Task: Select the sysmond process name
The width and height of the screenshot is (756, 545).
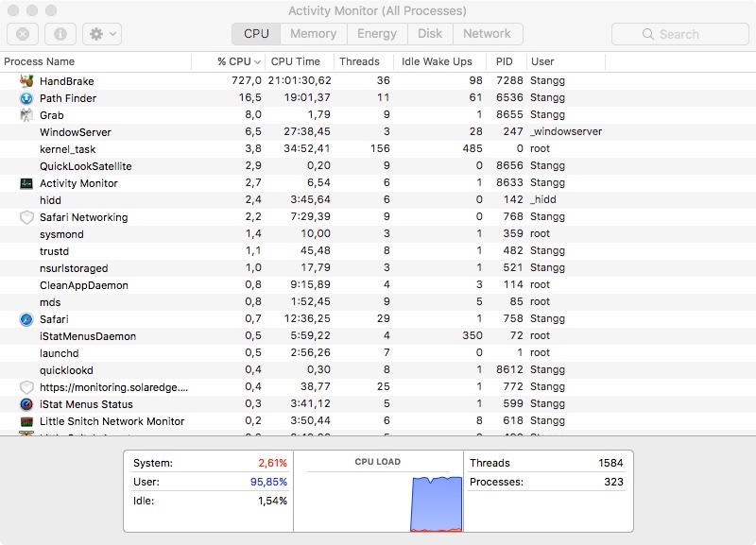Action: click(61, 234)
